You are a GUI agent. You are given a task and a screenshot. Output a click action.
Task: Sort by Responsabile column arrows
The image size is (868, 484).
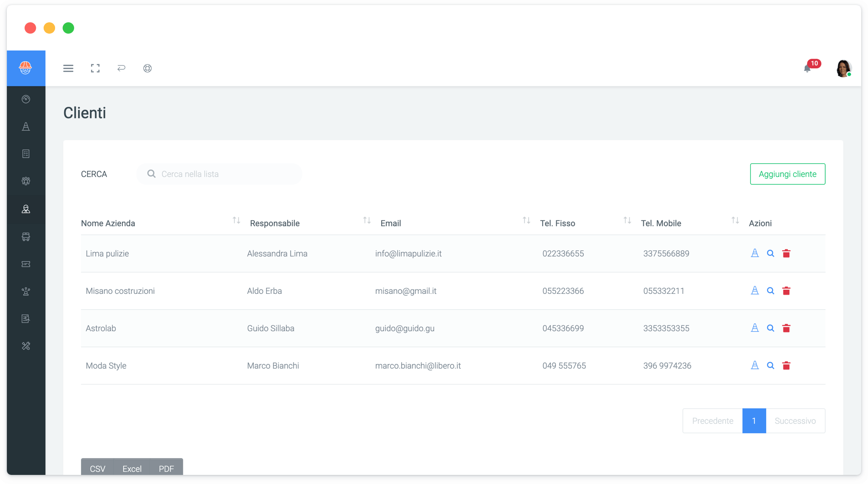pyautogui.click(x=367, y=221)
